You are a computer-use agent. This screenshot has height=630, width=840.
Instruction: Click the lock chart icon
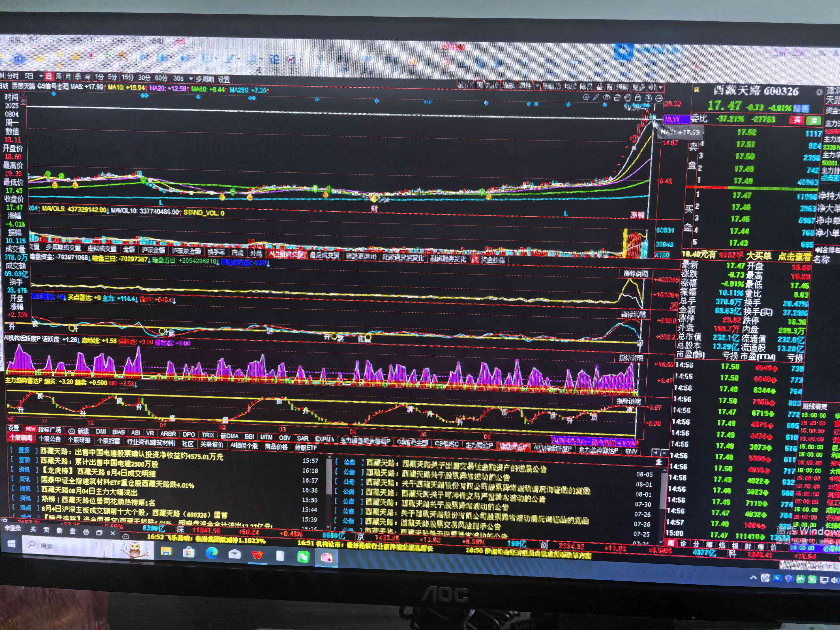(x=638, y=98)
